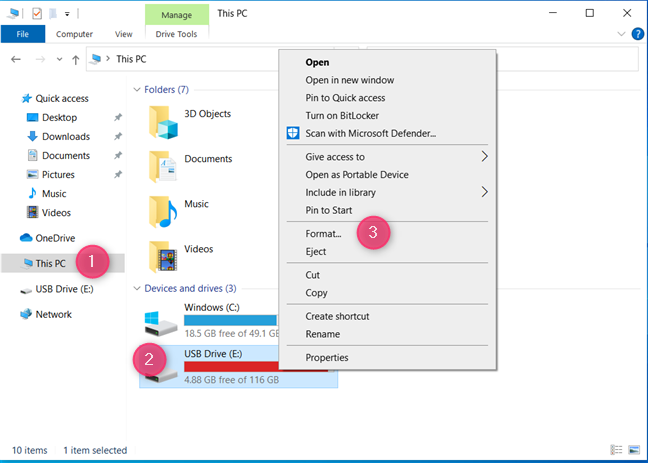Select the 3D Objects folder icon
Viewport: 648px width, 463px height.
tap(163, 122)
